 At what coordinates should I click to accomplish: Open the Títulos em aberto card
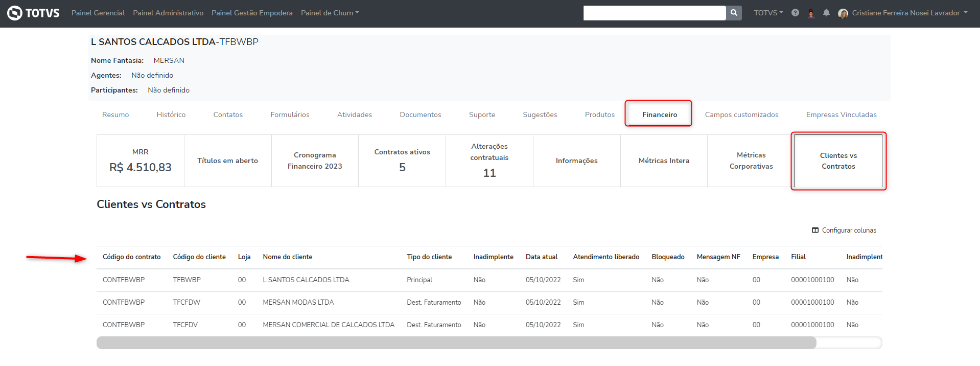tap(228, 161)
